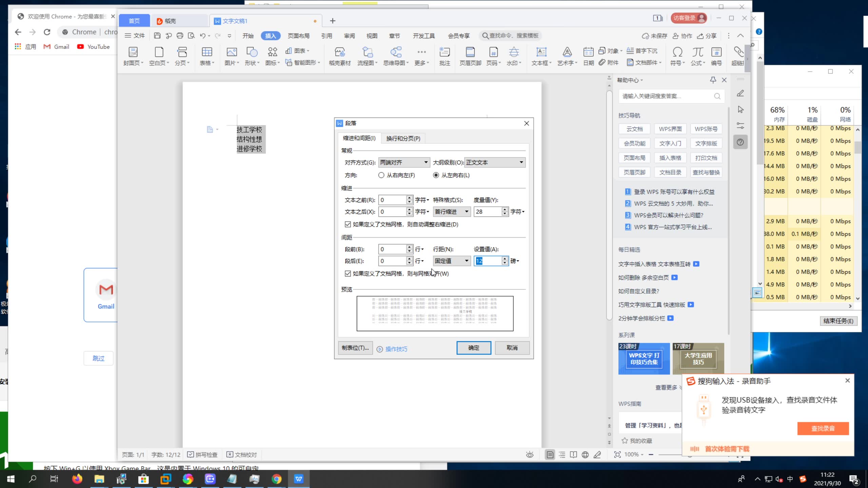Image resolution: width=868 pixels, height=488 pixels.
Task: Click the zoom slider minus button
Action: click(651, 454)
